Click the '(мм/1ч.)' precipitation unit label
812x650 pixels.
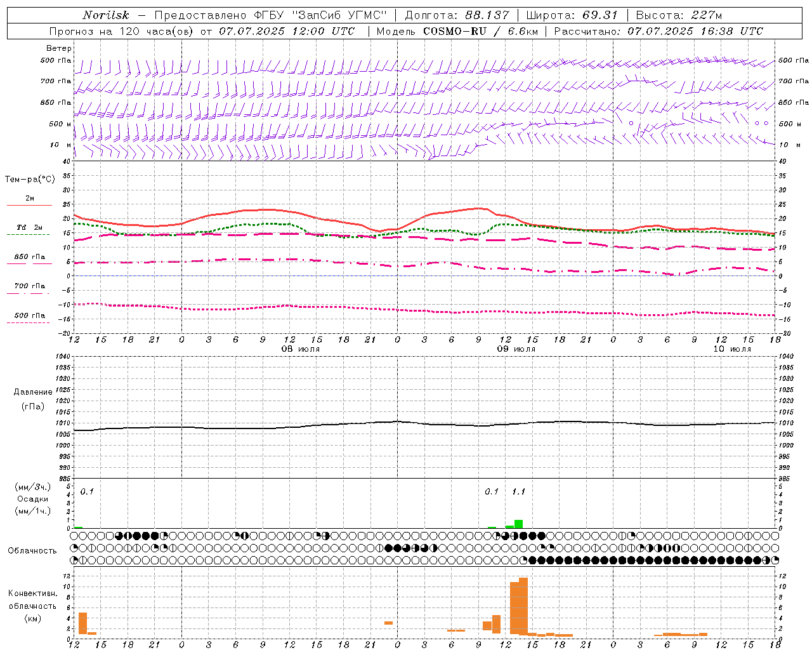click(x=33, y=512)
